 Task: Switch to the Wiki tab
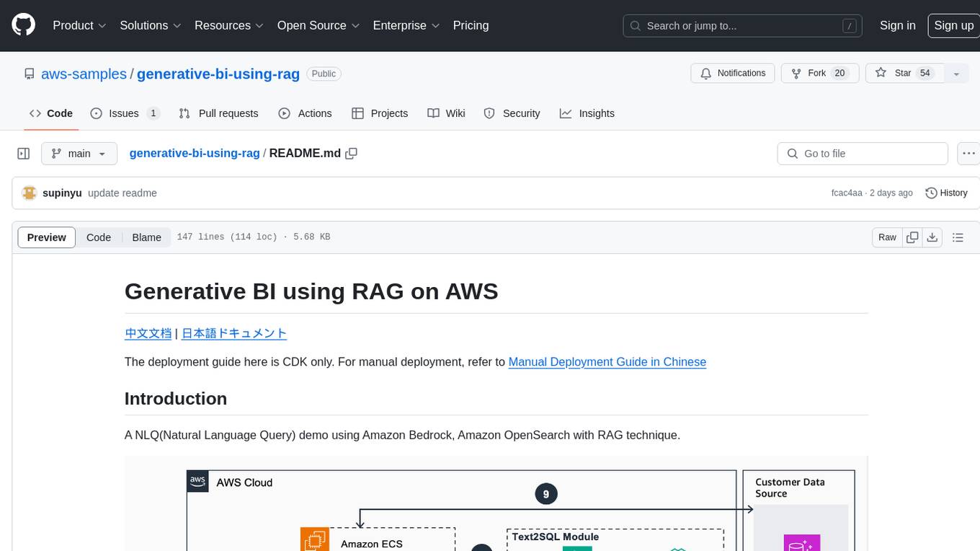coord(446,113)
